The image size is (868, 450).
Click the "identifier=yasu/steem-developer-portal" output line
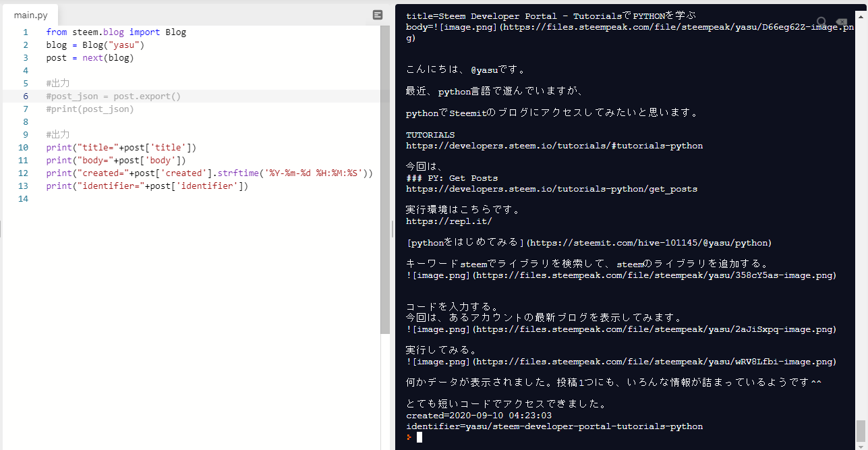click(x=554, y=426)
